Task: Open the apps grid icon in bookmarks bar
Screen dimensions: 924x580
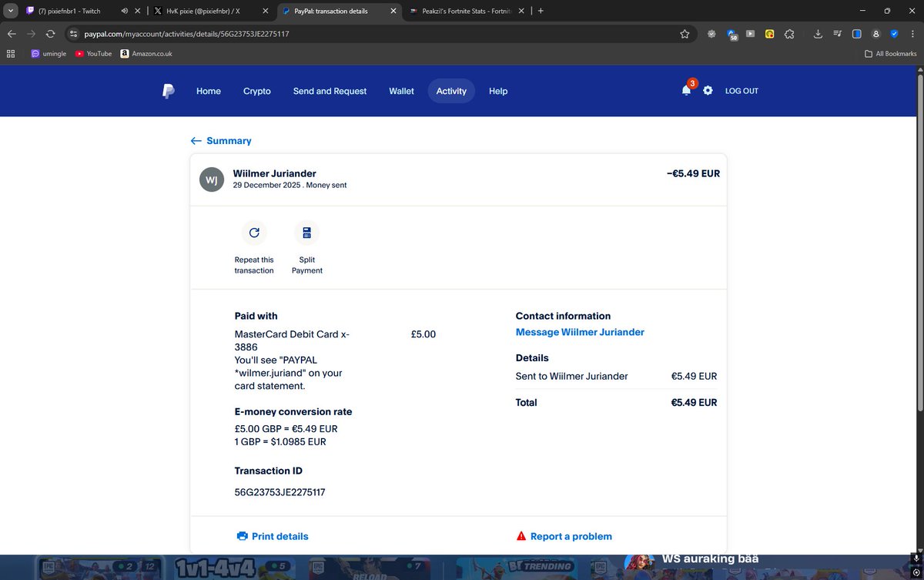Action: 11,53
